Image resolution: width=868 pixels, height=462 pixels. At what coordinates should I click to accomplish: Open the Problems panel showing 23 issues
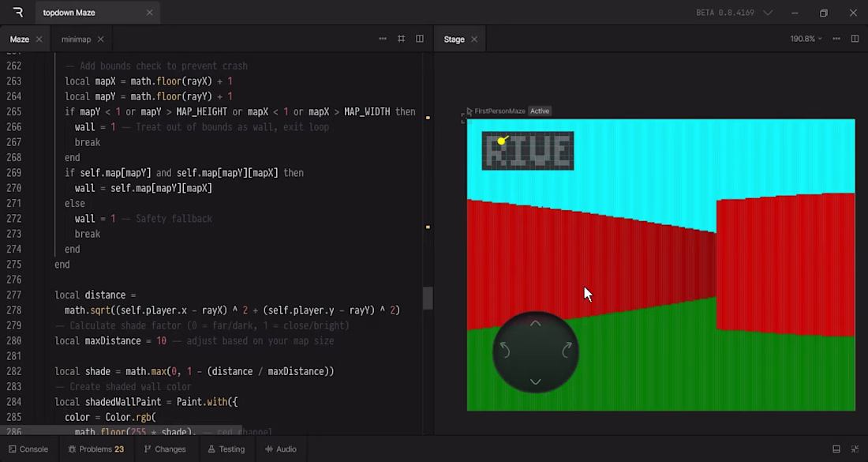tap(96, 449)
